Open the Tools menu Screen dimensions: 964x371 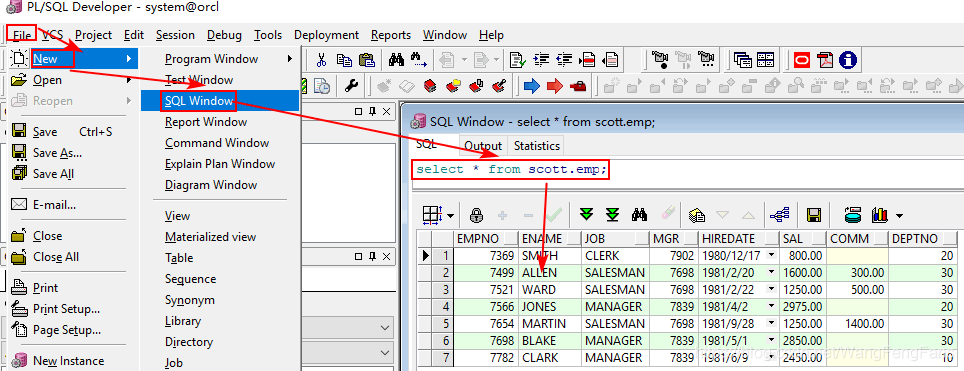[268, 35]
